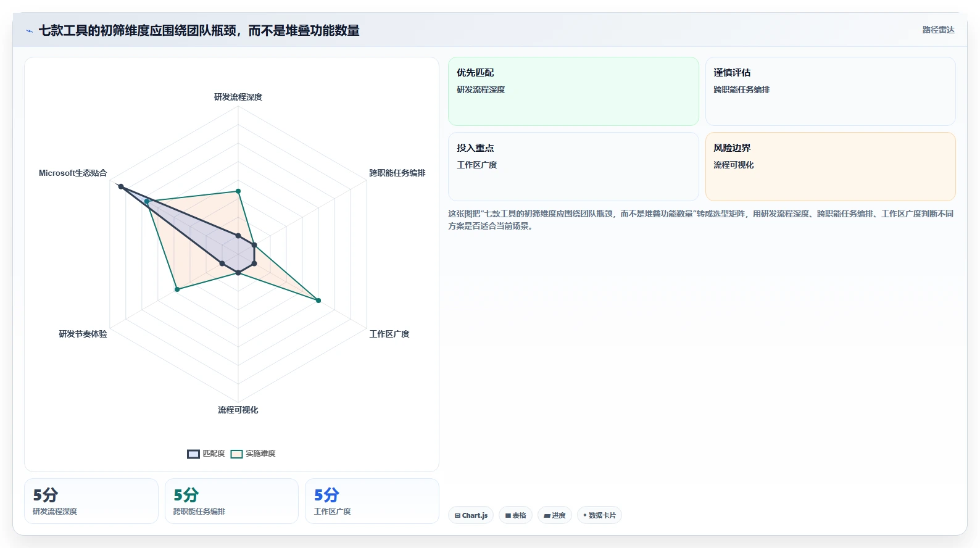Select the 优先匹配 card
This screenshot has height=548, width=980.
coord(573,91)
